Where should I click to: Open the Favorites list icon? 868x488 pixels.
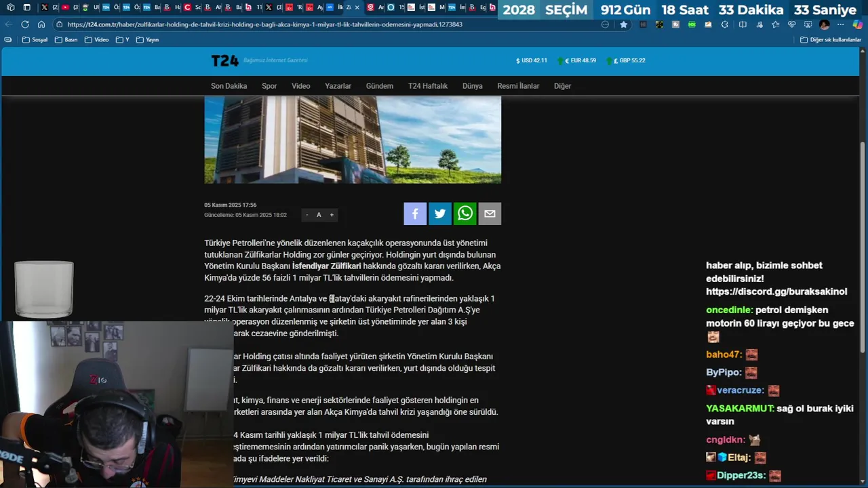(776, 24)
